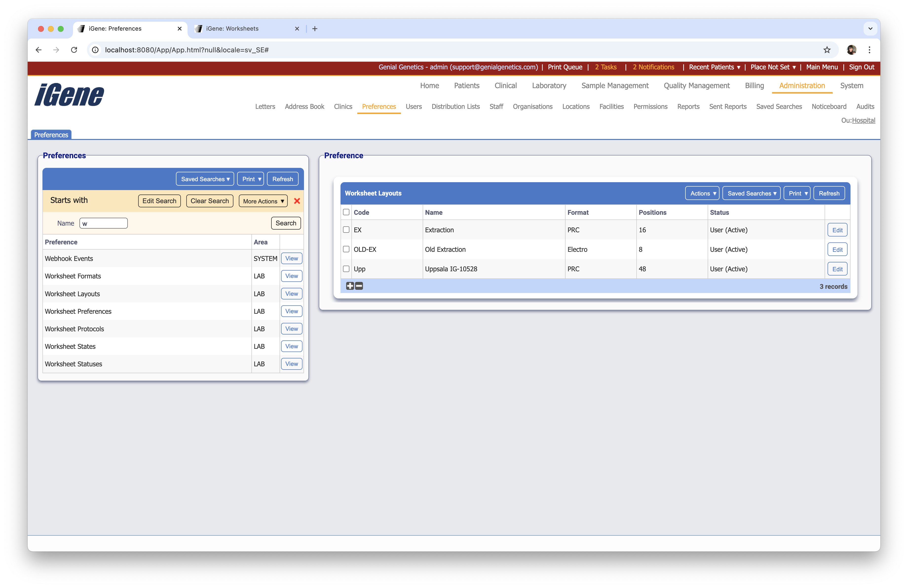Open the Recent Patients dropdown
The height and width of the screenshot is (588, 908).
click(714, 67)
